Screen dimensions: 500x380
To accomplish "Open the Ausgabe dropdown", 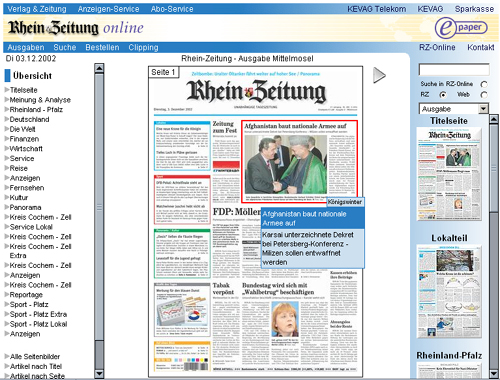I will (x=454, y=109).
